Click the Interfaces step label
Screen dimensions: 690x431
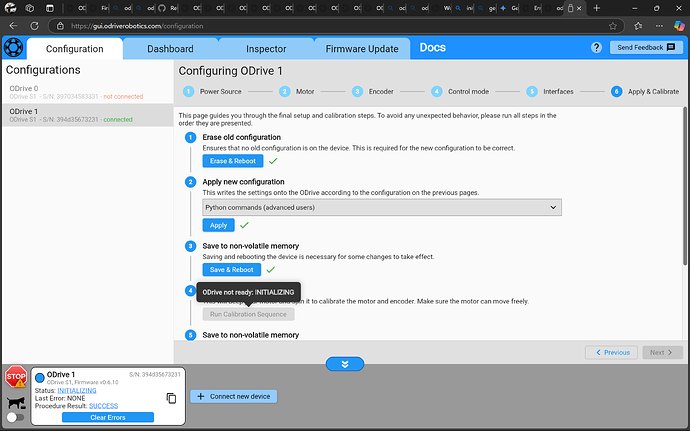pyautogui.click(x=558, y=92)
